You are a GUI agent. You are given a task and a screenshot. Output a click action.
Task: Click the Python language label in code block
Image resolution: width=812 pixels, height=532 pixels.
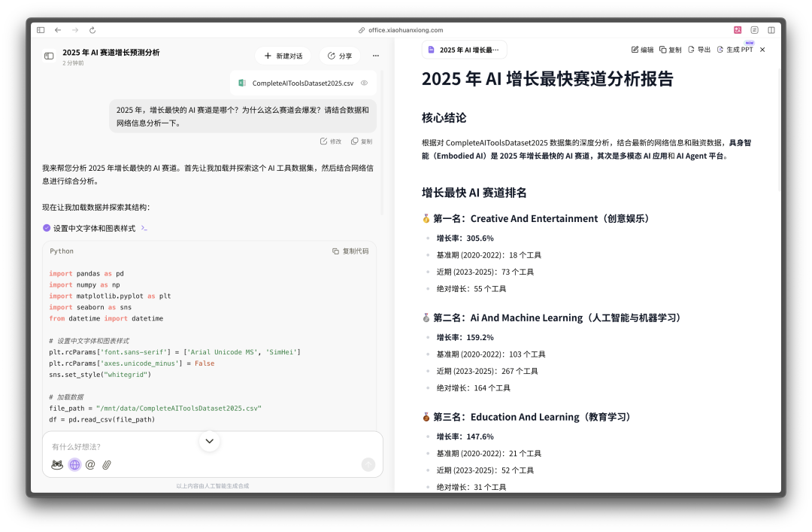[62, 251]
